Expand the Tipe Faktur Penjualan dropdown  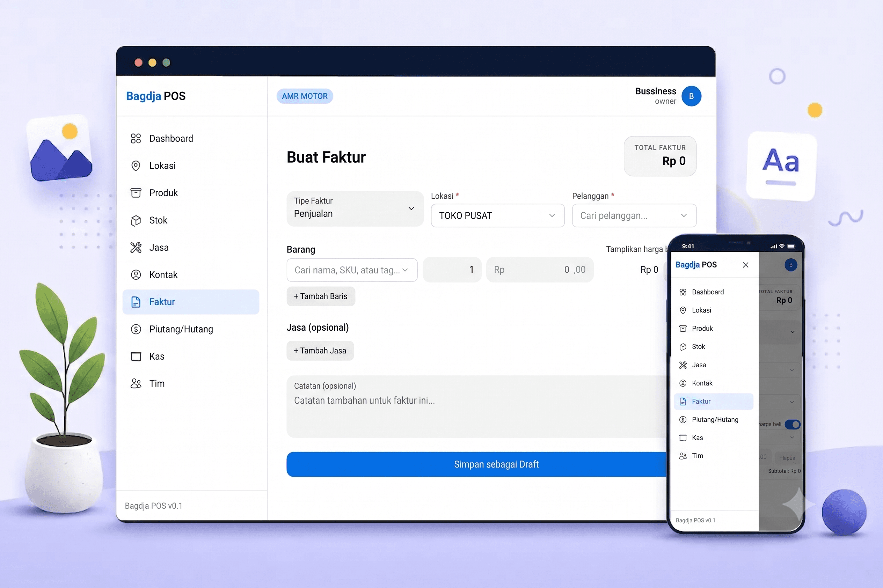click(x=355, y=208)
